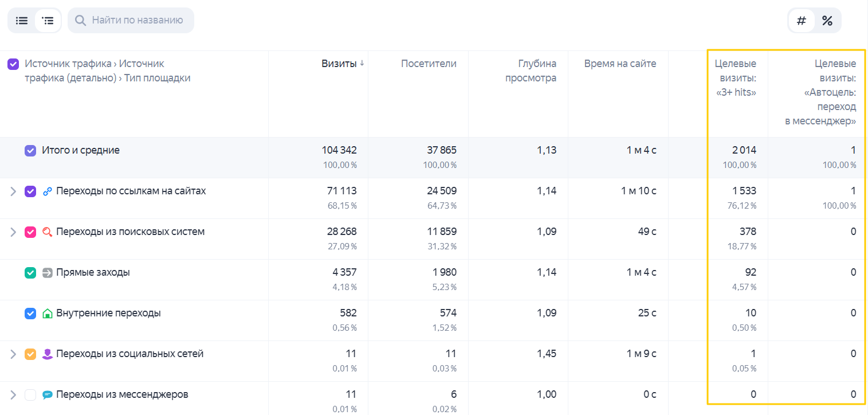The height and width of the screenshot is (415, 868).
Task: Show absolute values with # button
Action: 802,21
